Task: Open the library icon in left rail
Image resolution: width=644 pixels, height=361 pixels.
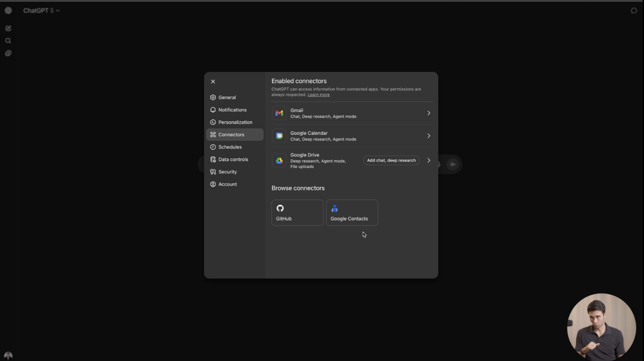Action: [8, 53]
